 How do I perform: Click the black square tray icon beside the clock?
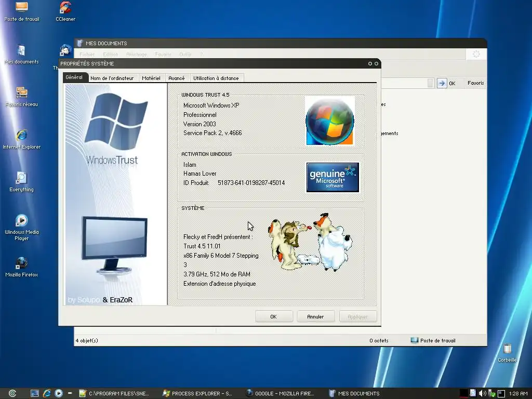[x=501, y=394]
